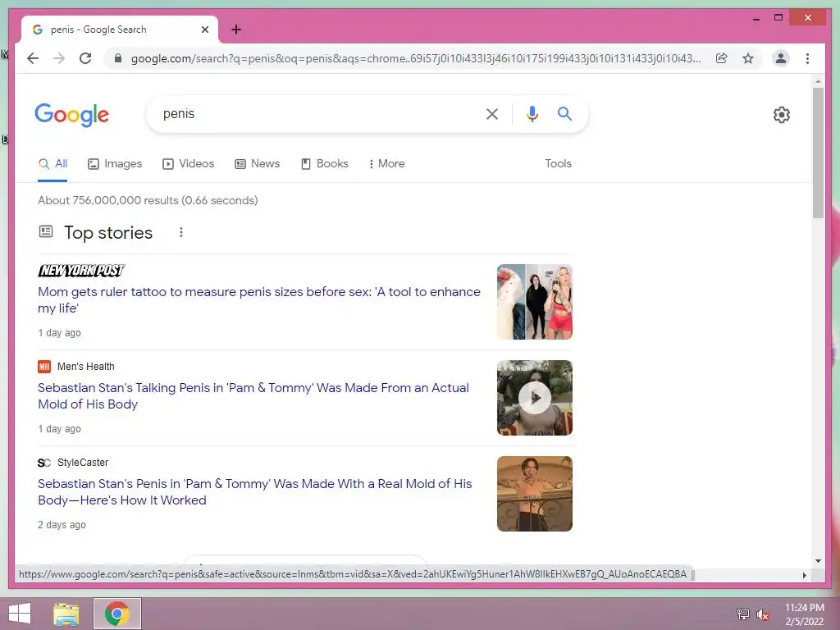Image resolution: width=840 pixels, height=630 pixels.
Task: Close the Google Search tab
Action: 204,30
